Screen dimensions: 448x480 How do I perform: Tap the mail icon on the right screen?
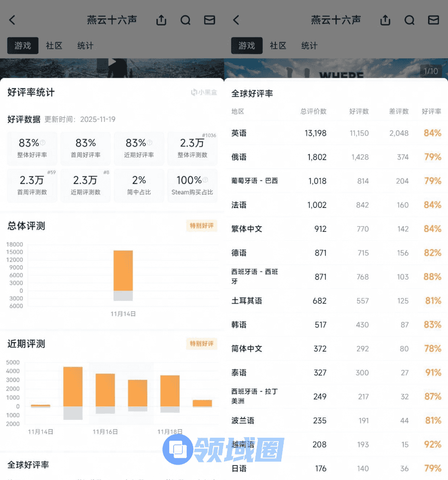click(434, 20)
